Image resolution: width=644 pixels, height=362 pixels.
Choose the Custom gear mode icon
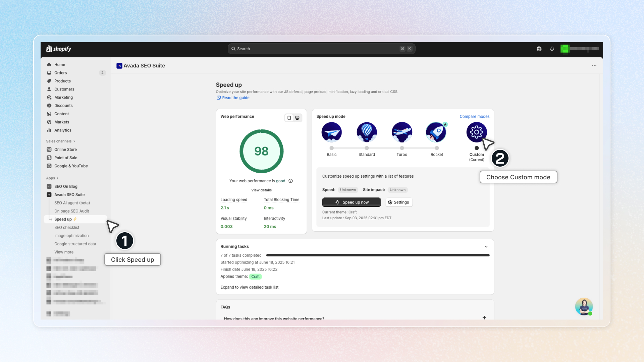point(476,132)
